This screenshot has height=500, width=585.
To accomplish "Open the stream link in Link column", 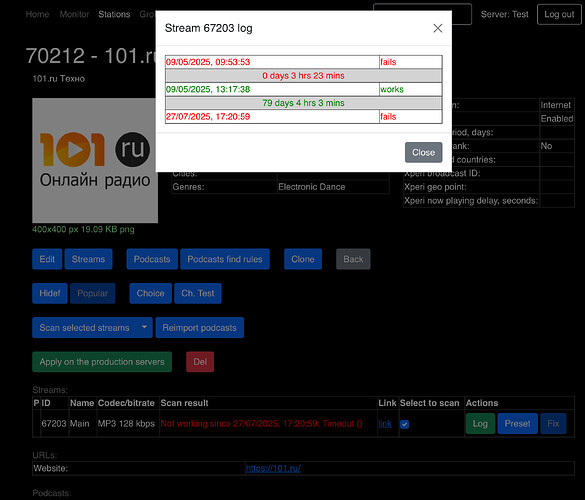I will pyautogui.click(x=385, y=424).
